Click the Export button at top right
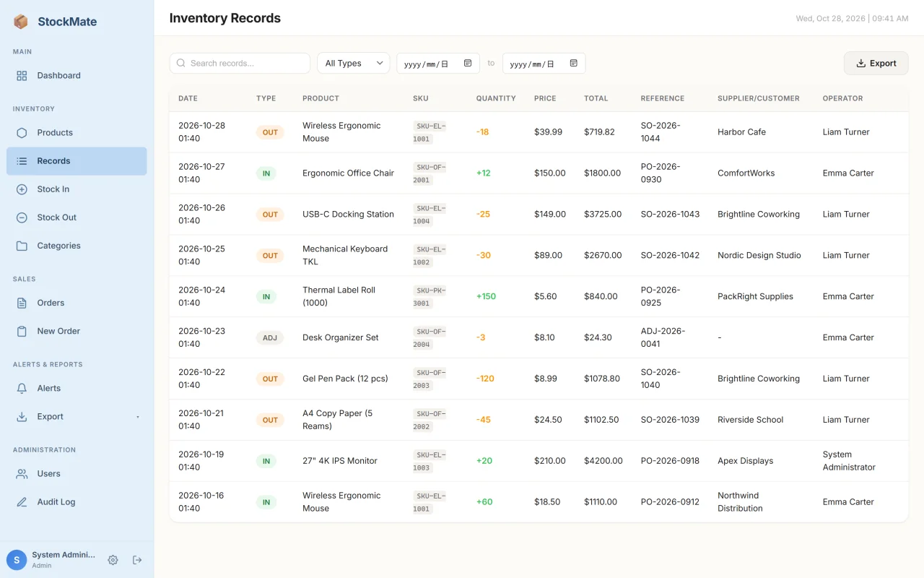The height and width of the screenshot is (578, 924). click(x=876, y=64)
